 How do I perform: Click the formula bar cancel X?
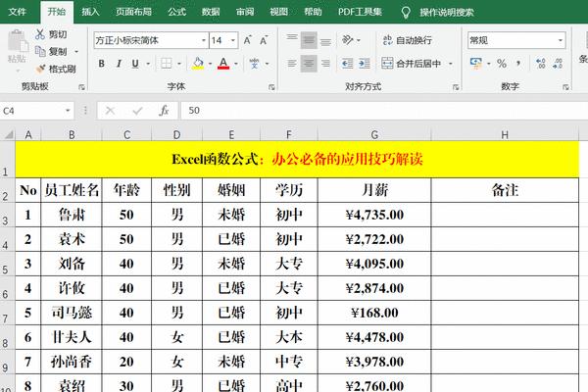click(110, 111)
